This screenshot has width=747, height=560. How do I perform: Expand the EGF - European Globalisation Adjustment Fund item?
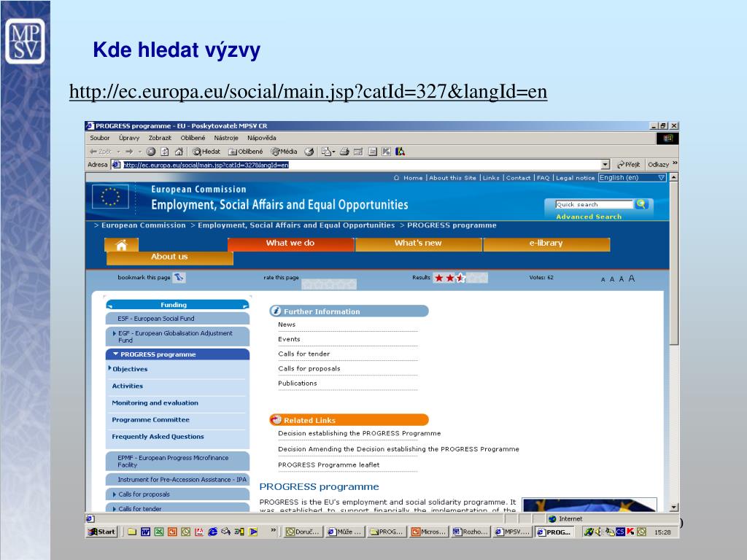[x=177, y=337]
